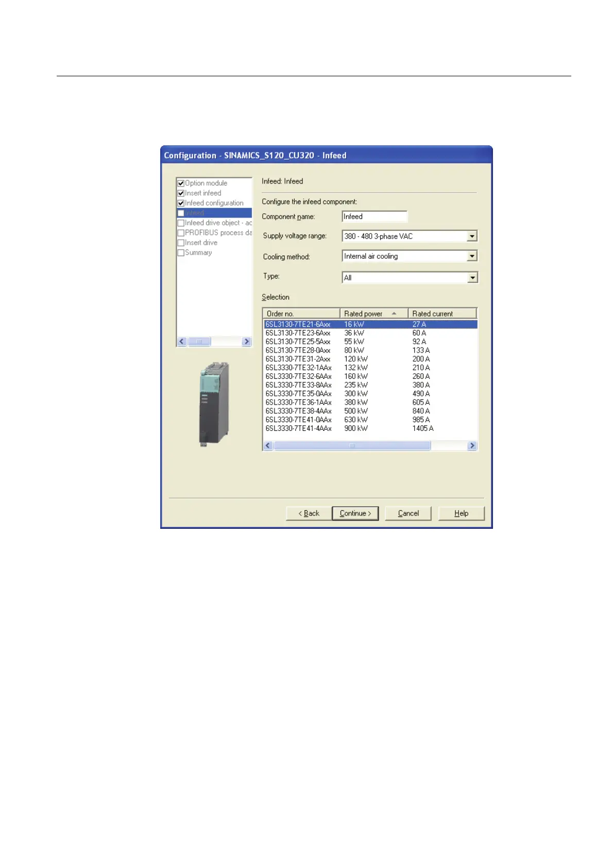Click the Help button
The width and height of the screenshot is (613, 868).
click(x=461, y=513)
